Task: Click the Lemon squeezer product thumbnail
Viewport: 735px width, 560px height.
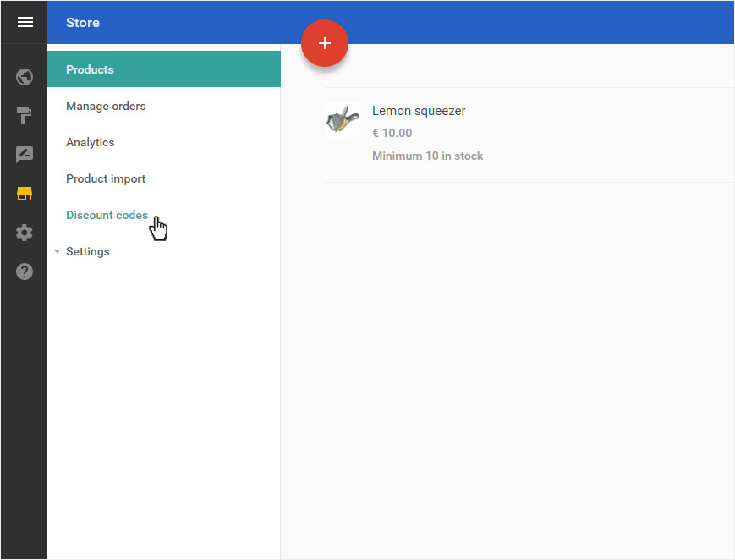Action: tap(343, 119)
